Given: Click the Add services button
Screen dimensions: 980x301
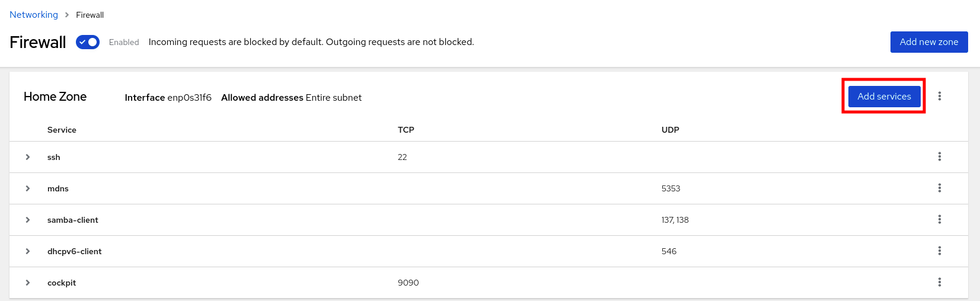Looking at the screenshot, I should [x=884, y=97].
